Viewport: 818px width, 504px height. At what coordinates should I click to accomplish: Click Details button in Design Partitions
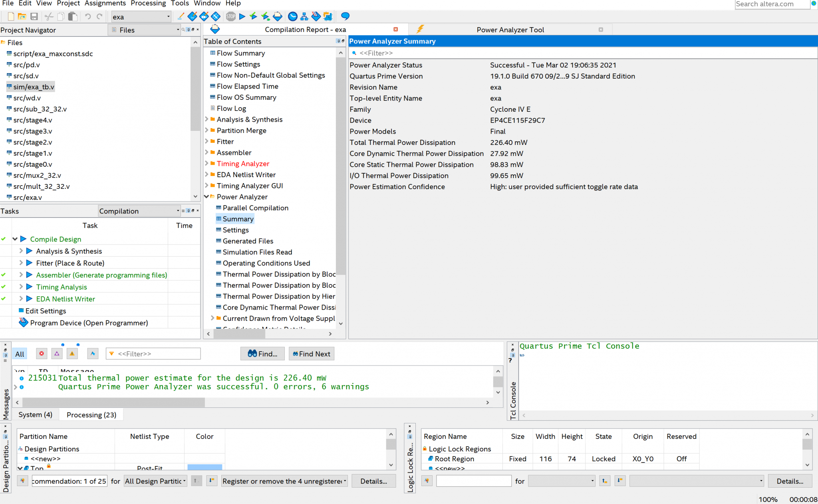coord(373,481)
